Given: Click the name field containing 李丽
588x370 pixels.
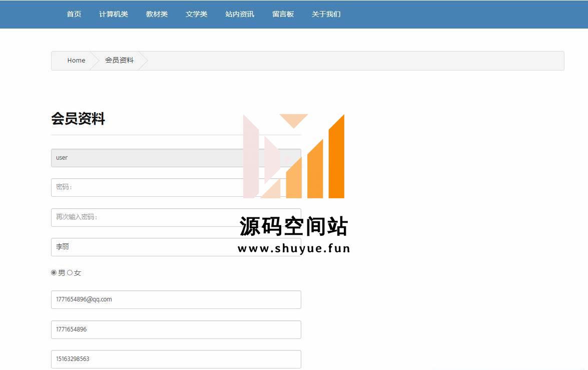Looking at the screenshot, I should (176, 247).
